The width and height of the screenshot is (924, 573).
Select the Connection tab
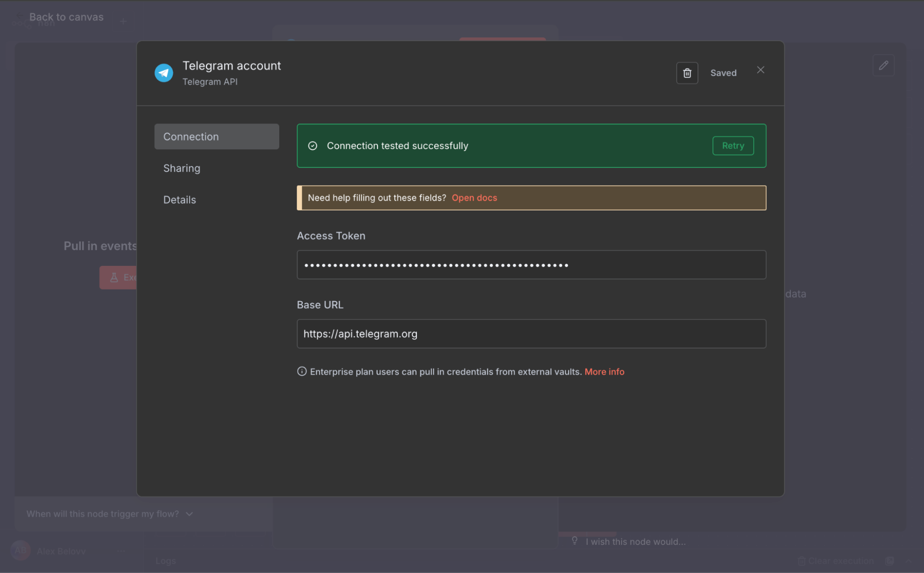[216, 136]
